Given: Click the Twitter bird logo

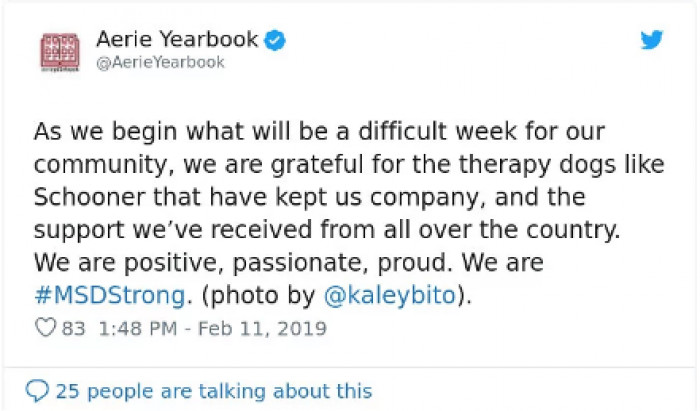Looking at the screenshot, I should pyautogui.click(x=651, y=40).
